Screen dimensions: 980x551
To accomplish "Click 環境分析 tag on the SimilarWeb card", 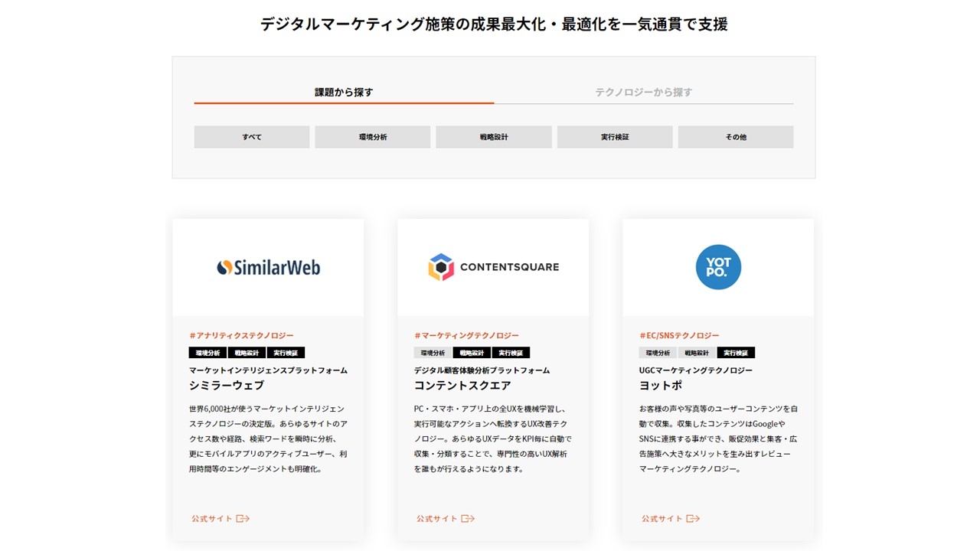I will click(207, 353).
